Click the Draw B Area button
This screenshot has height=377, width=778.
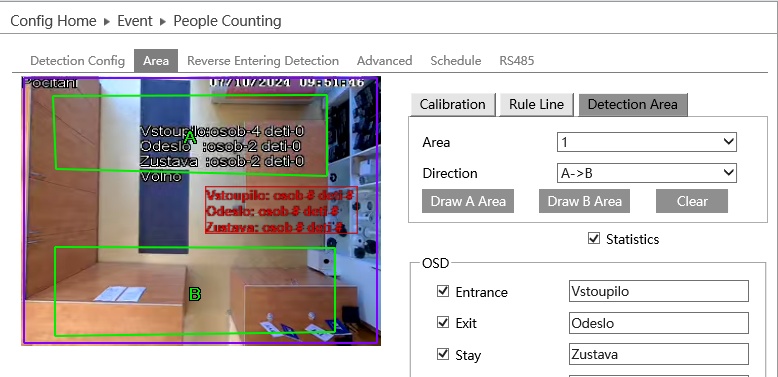click(584, 201)
